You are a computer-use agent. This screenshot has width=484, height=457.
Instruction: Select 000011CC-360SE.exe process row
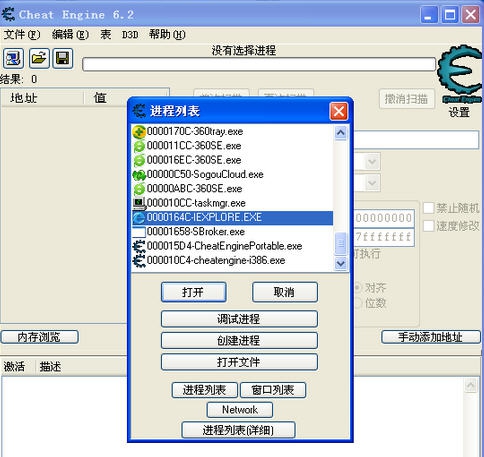(x=232, y=146)
